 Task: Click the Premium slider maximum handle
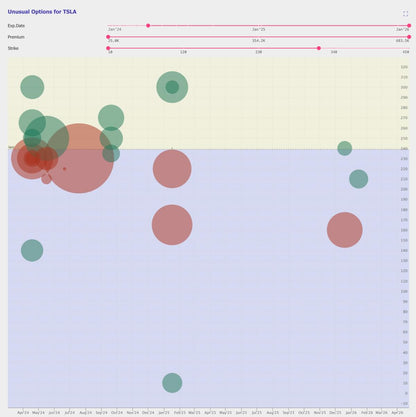tap(409, 37)
